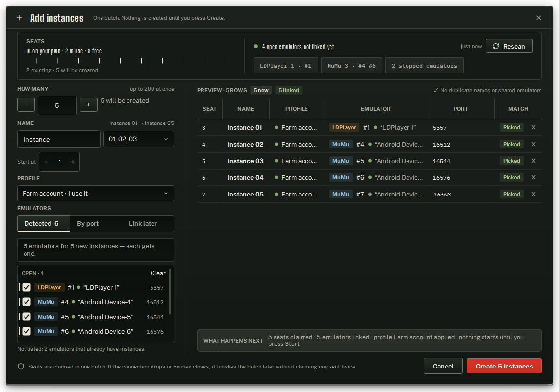
Task: Remove the Instance 05 row
Action: click(x=534, y=194)
